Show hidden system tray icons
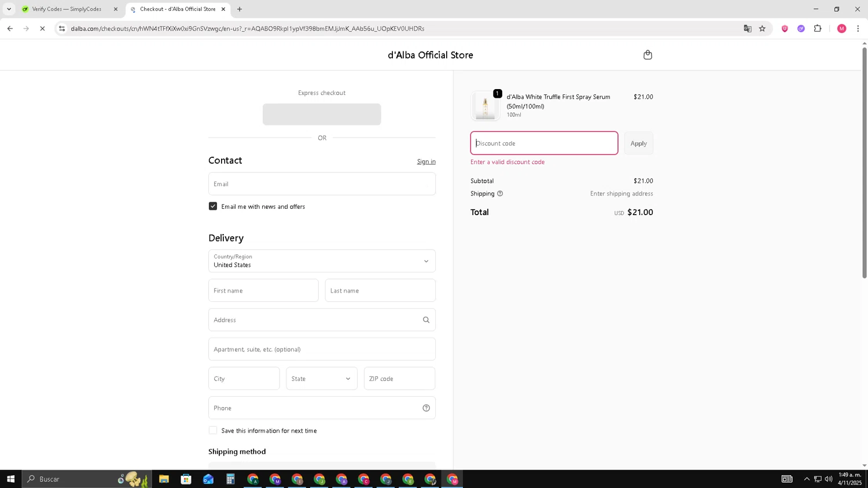This screenshot has height=488, width=868. (x=807, y=479)
